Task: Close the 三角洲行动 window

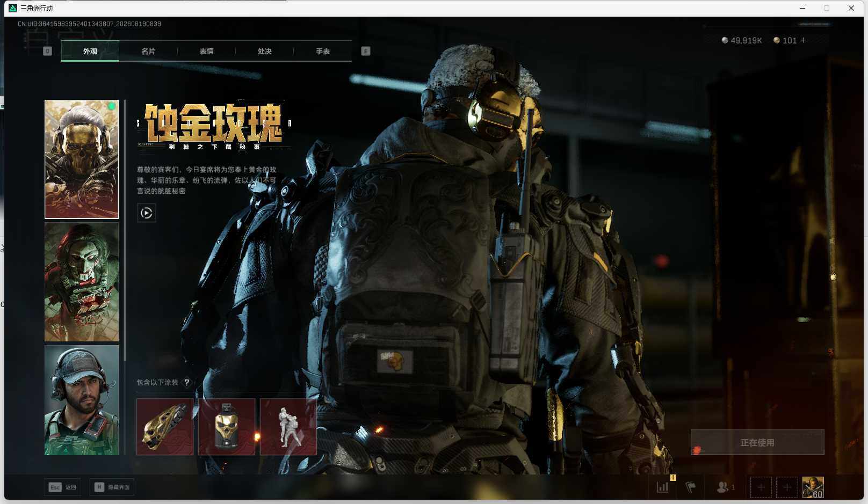Action: tap(851, 8)
